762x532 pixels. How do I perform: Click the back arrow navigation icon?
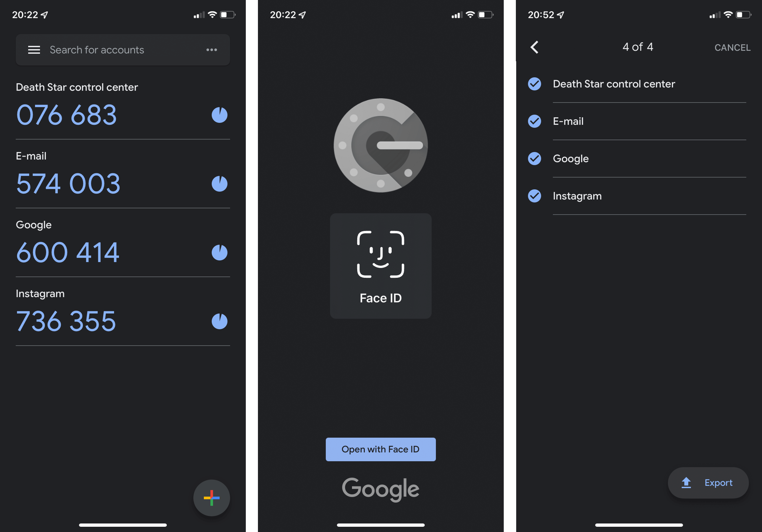(x=533, y=47)
